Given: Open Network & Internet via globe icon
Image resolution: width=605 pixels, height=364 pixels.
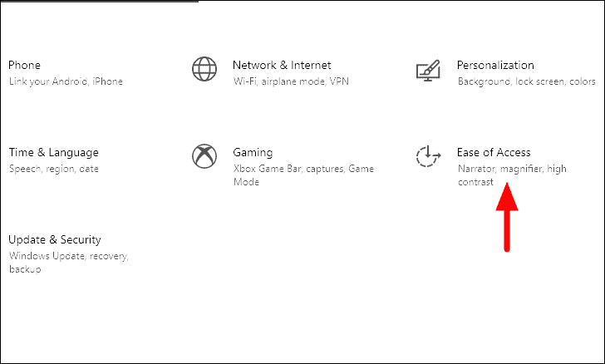Looking at the screenshot, I should pos(204,69).
